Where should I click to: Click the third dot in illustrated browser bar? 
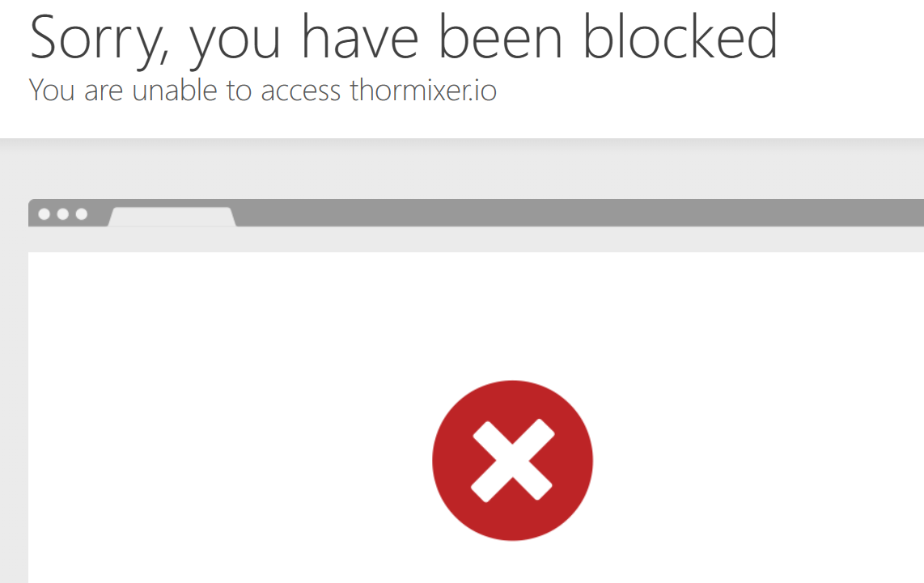(x=82, y=213)
